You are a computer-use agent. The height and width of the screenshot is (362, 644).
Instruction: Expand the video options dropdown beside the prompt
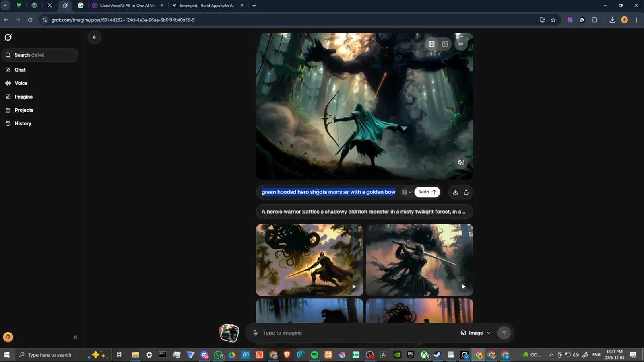[x=407, y=192]
